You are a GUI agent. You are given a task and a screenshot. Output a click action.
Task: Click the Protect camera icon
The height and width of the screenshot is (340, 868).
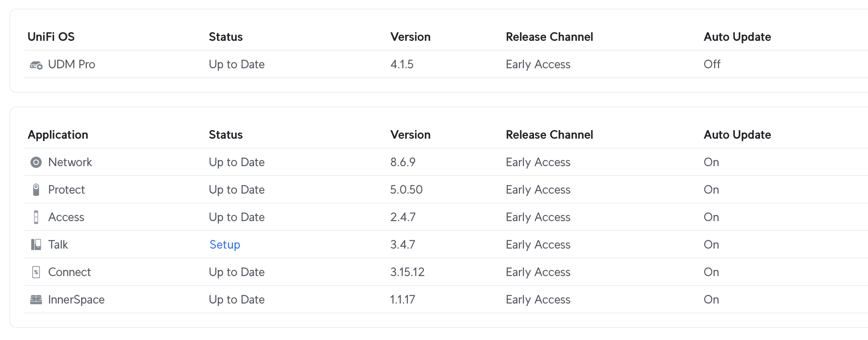tap(36, 190)
